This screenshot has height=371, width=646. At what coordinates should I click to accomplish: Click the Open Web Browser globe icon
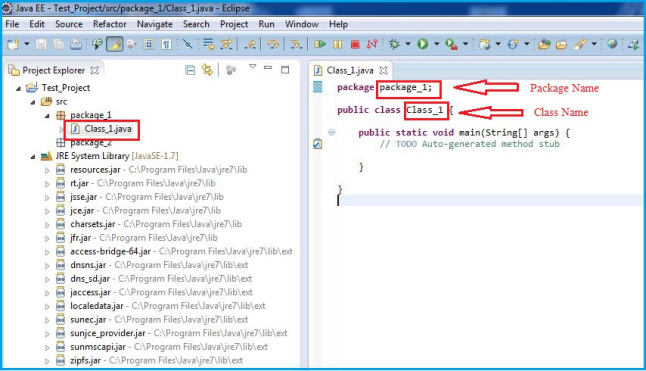tap(612, 44)
